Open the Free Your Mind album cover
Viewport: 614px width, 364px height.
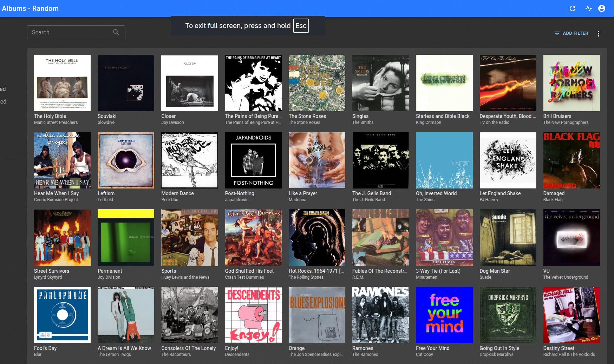[444, 315]
